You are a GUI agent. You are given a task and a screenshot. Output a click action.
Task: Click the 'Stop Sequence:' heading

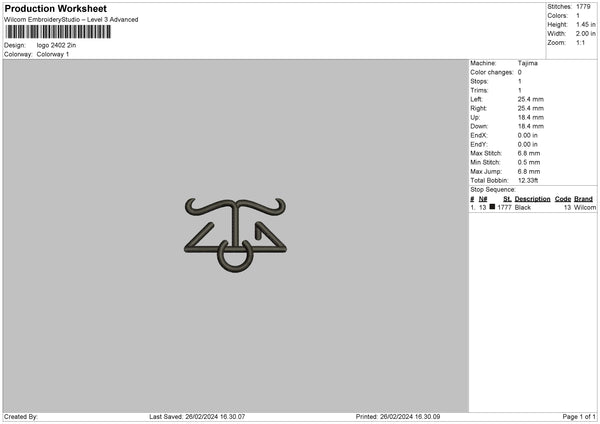493,190
